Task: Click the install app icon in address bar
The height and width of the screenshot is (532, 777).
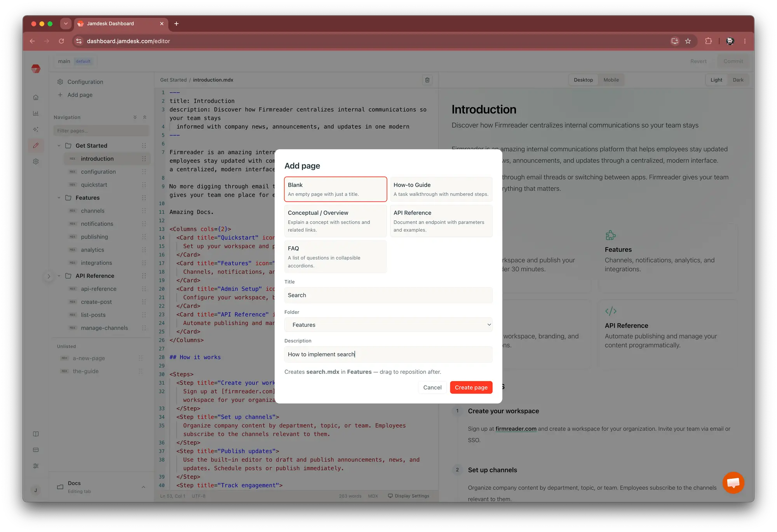Action: [x=675, y=41]
